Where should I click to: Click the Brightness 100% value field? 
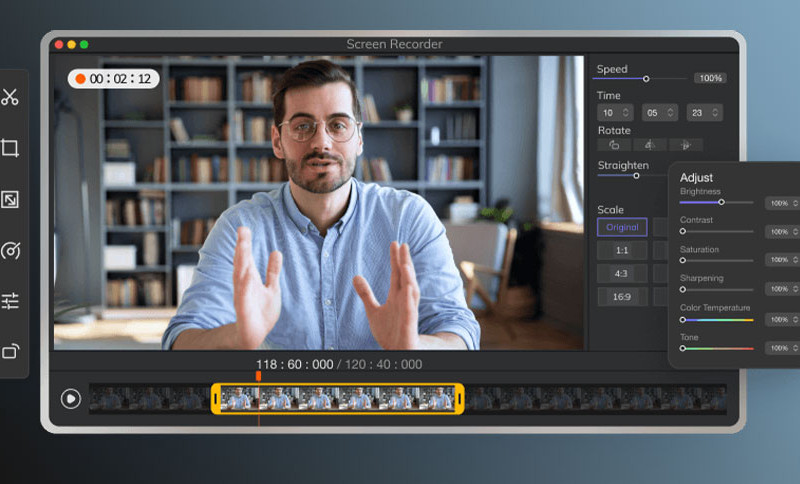point(783,203)
